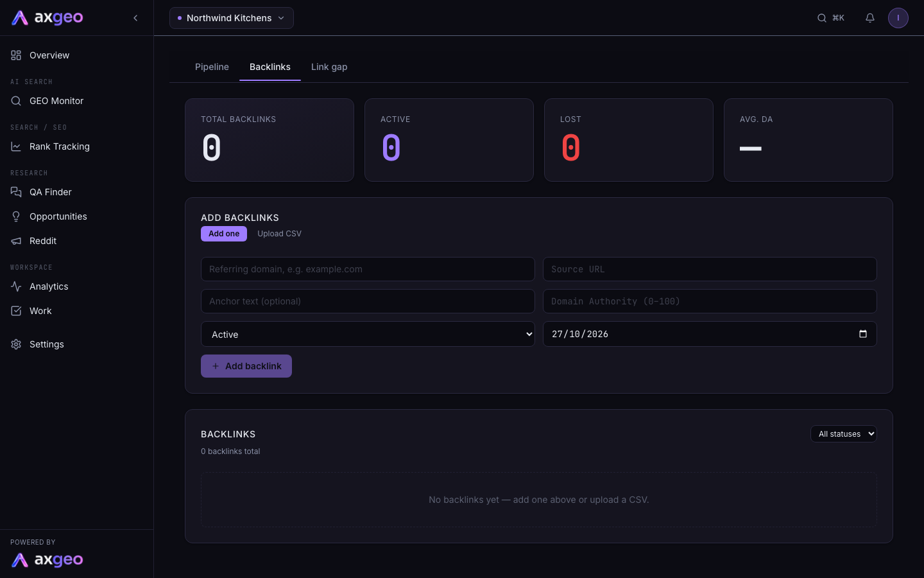Screen dimensions: 924x578
Task: Click the Overview grid icon
Action: pos(16,55)
